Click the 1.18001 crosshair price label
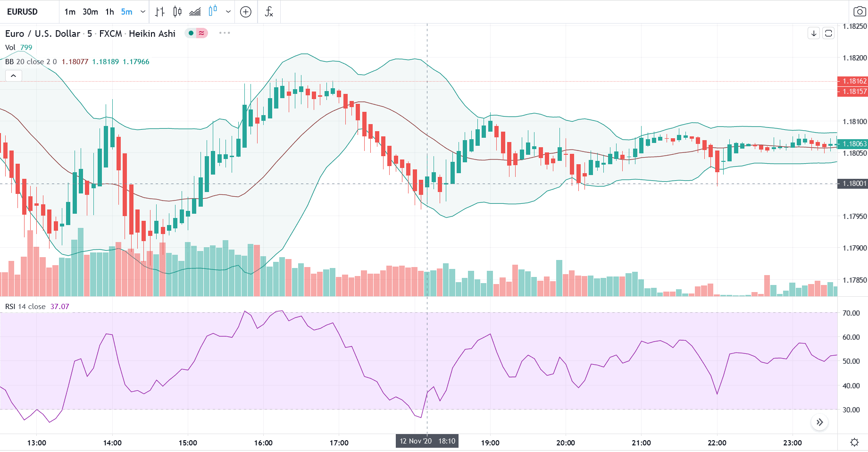The height and width of the screenshot is (452, 868). pos(853,184)
